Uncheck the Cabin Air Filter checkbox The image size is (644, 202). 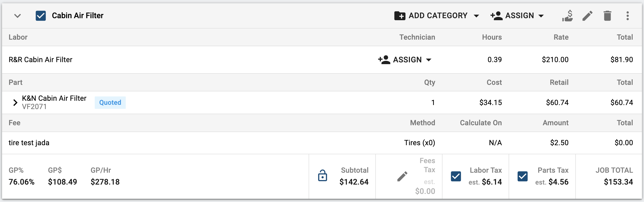point(41,16)
